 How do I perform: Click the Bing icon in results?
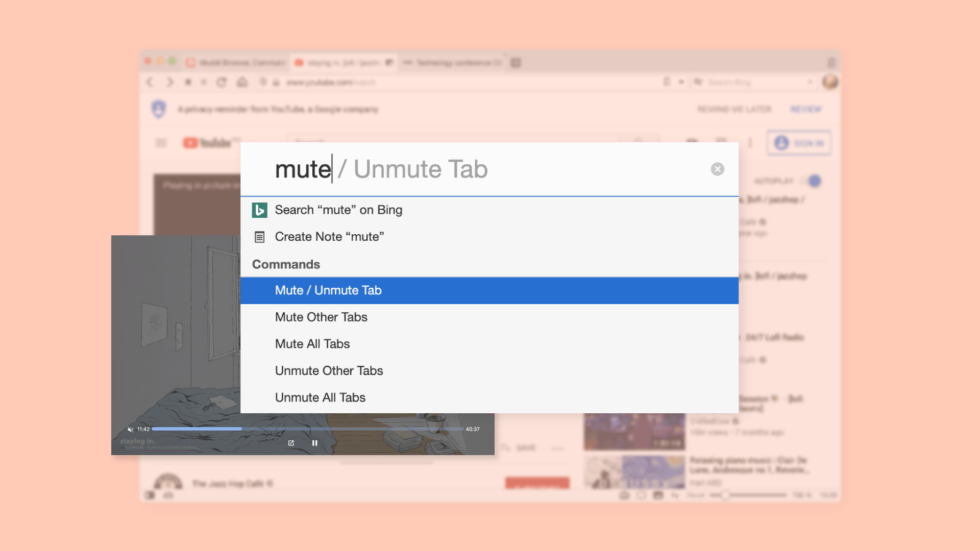click(x=259, y=210)
